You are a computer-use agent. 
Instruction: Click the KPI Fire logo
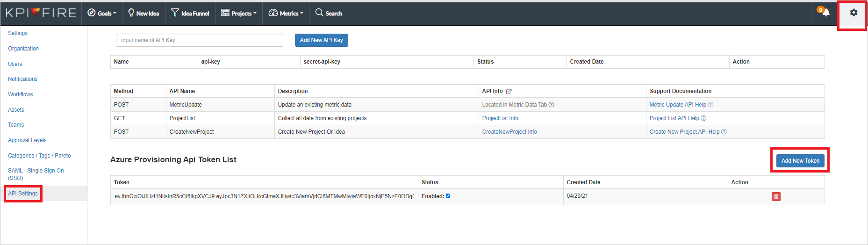tap(41, 13)
